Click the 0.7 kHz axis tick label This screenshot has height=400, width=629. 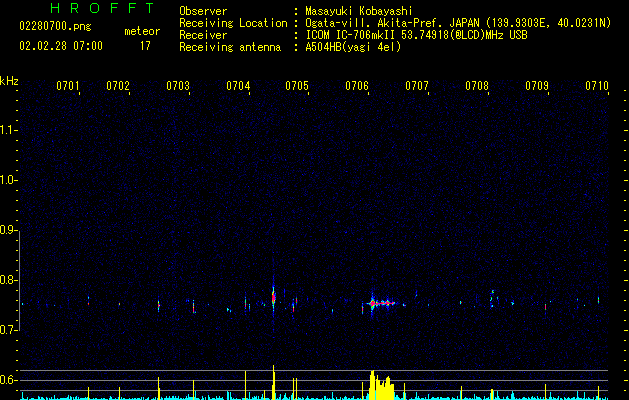pyautogui.click(x=8, y=330)
